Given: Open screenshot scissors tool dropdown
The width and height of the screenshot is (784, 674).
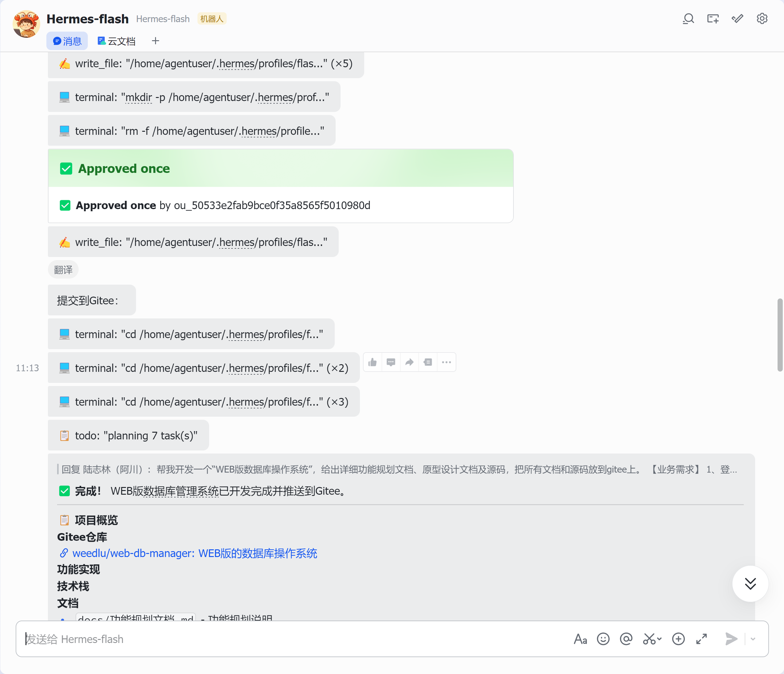Looking at the screenshot, I should (x=652, y=639).
